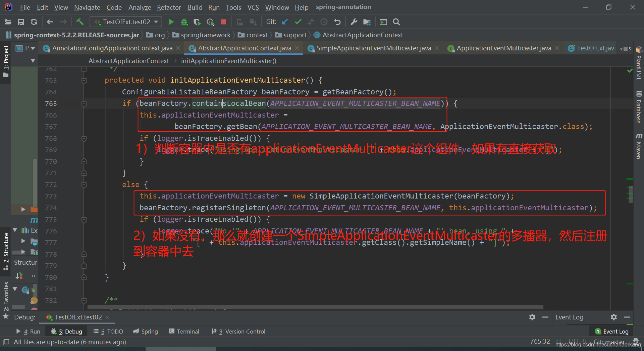The image size is (644, 351).
Task: Toggle the 2: Favorites tool window
Action: [x=6, y=300]
